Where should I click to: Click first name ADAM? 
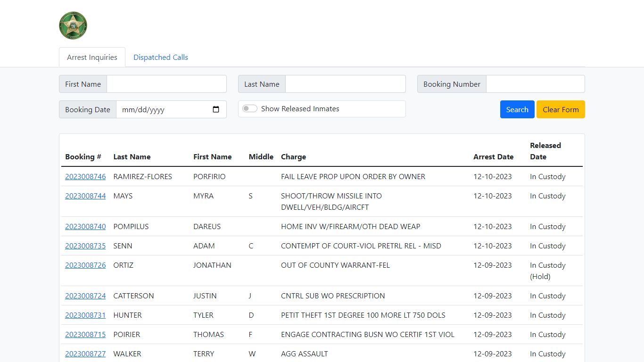coord(204,246)
